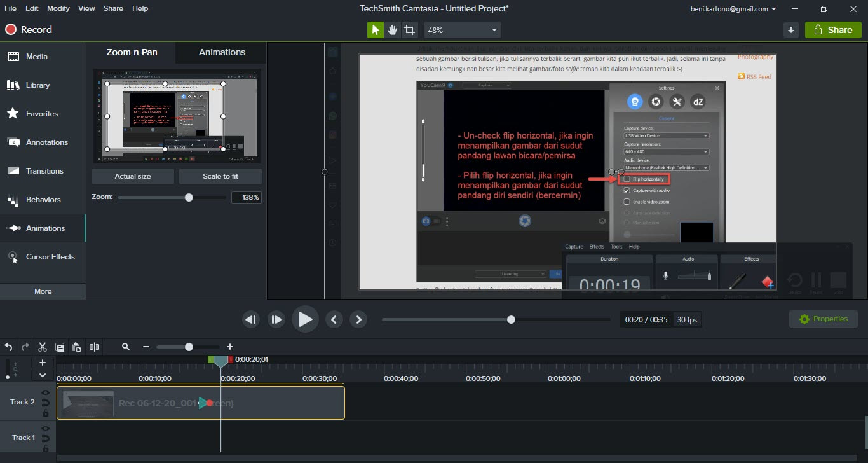Screen dimensions: 868x463
Task: Toggle magnetic snapping on Track 1
Action: point(46,439)
